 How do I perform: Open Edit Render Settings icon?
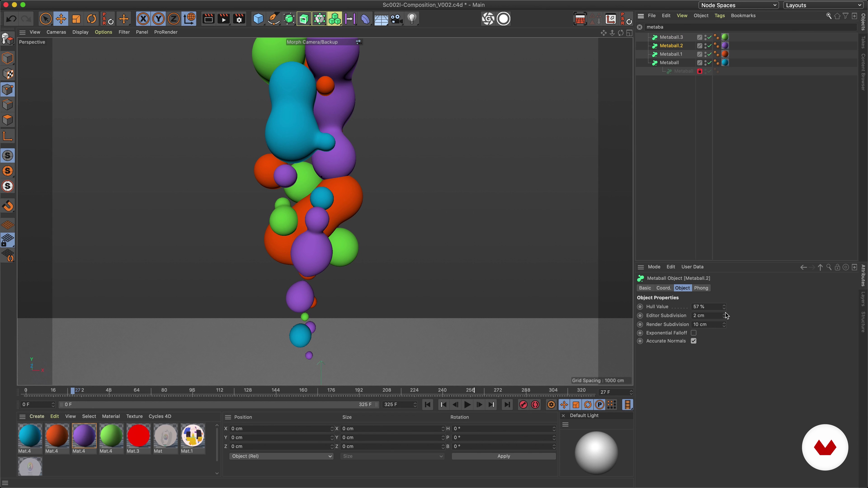tap(239, 19)
